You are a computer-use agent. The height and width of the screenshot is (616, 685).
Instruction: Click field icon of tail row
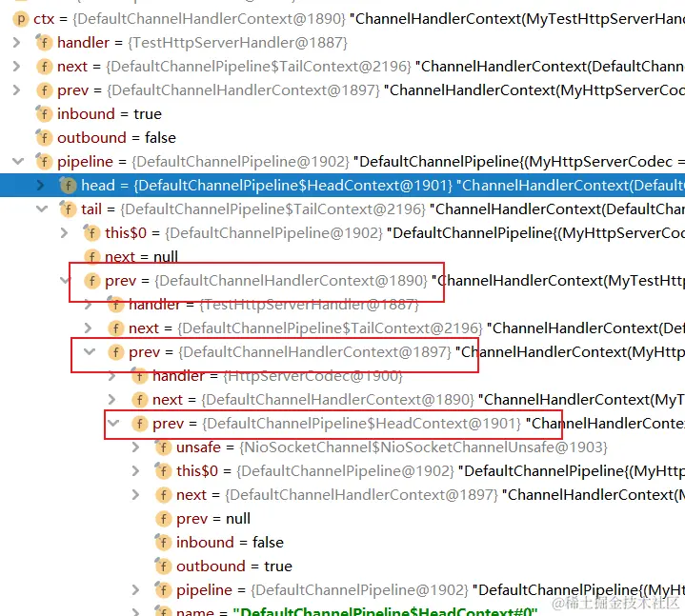(68, 209)
